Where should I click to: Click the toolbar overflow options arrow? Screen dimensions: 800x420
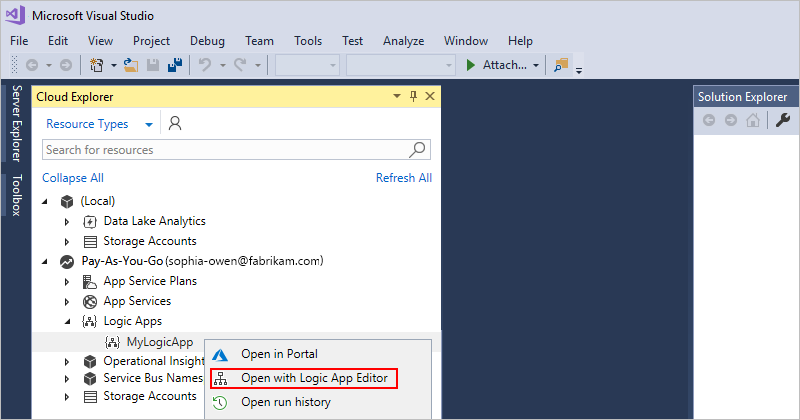tap(579, 71)
